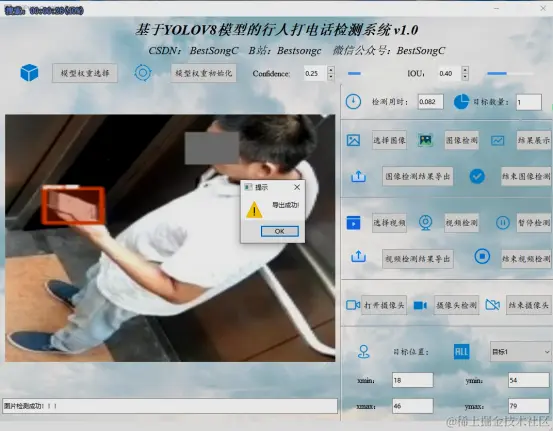The width and height of the screenshot is (554, 432).
Task: Click 结果展示 button
Action: click(x=534, y=140)
